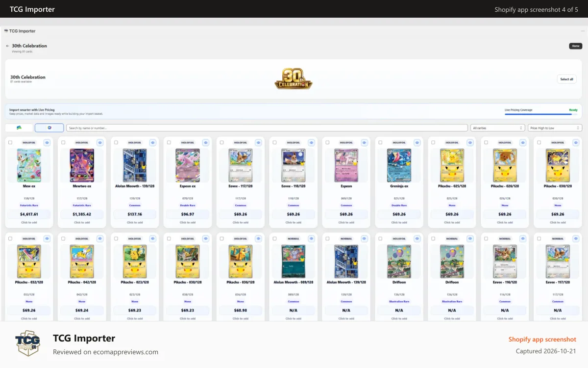The image size is (588, 368).
Task: Check the Espeon ex card checkbox
Action: (169, 142)
